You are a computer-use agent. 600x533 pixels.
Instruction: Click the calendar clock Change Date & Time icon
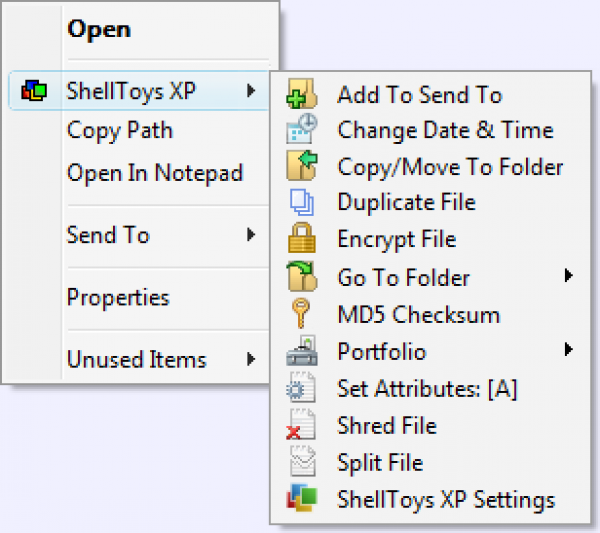[x=301, y=130]
